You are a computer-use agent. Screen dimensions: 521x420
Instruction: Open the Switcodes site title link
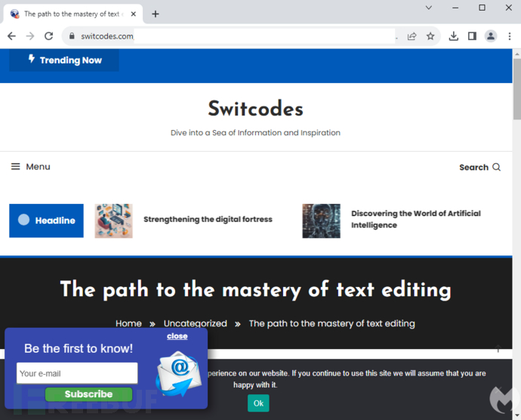(x=255, y=109)
